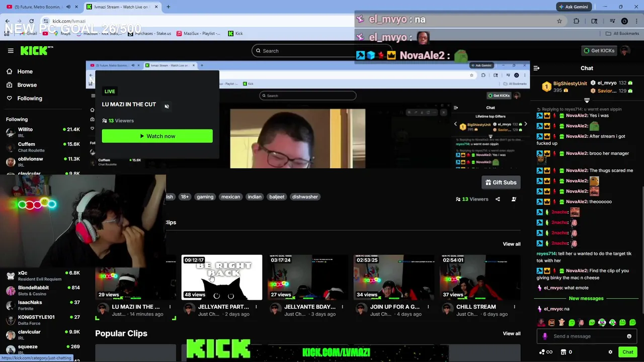The width and height of the screenshot is (644, 362).
Task: Select the 18+ tag
Action: pos(185,197)
